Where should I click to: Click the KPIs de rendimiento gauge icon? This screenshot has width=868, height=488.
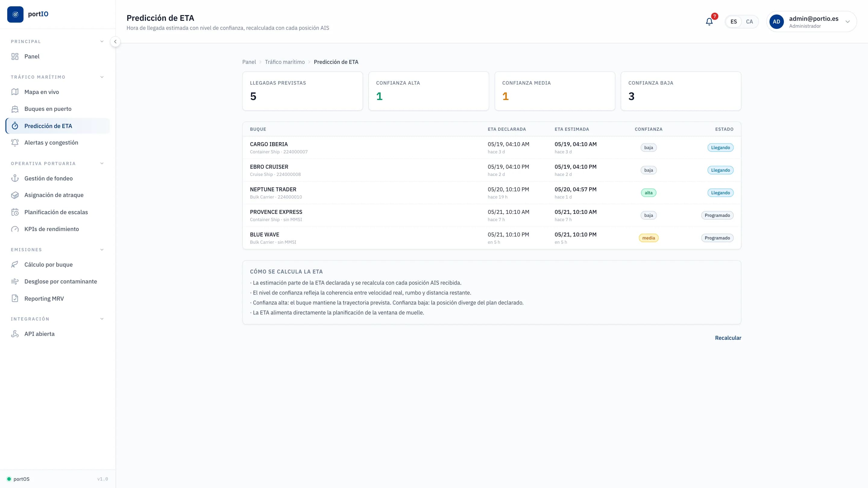[x=15, y=229]
